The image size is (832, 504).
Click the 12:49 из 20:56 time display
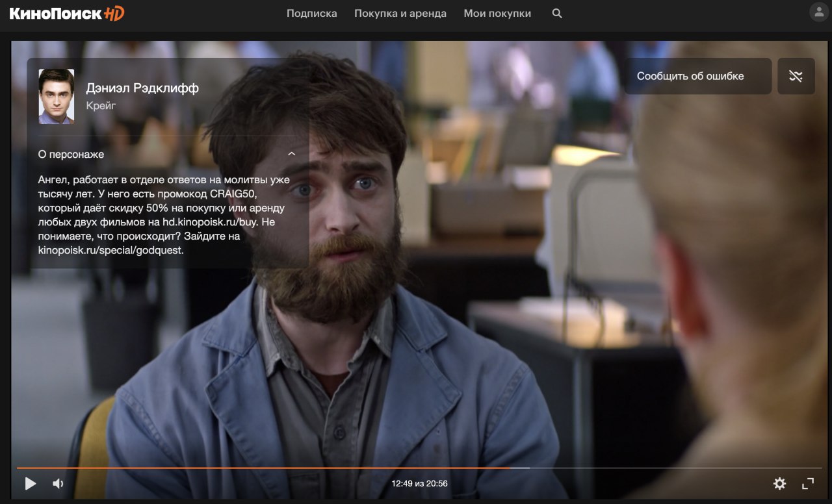coord(419,483)
